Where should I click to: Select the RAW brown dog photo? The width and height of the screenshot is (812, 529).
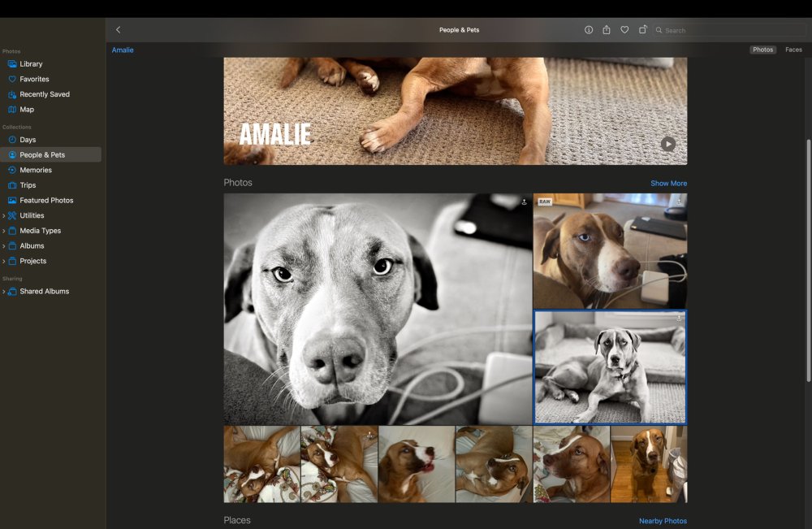611,251
